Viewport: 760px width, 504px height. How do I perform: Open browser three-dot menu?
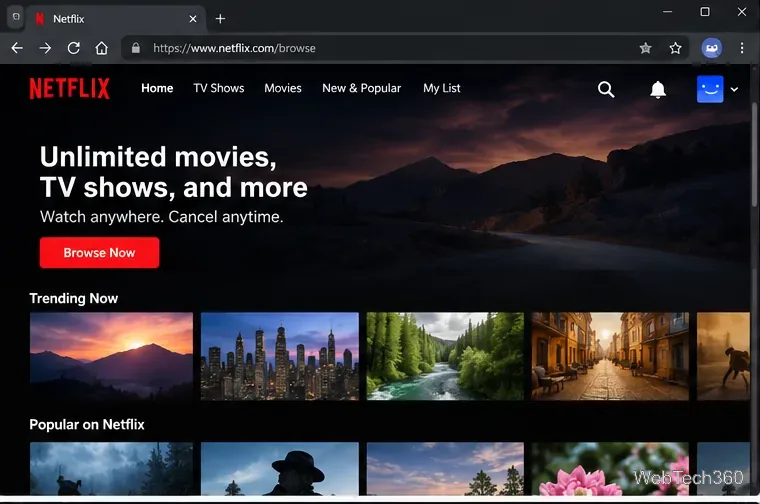742,48
